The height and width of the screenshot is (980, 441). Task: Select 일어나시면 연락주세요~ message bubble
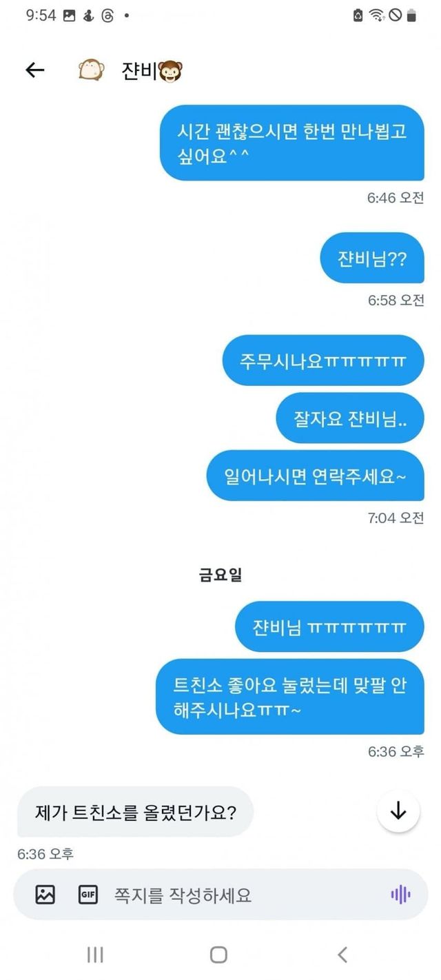(x=316, y=476)
